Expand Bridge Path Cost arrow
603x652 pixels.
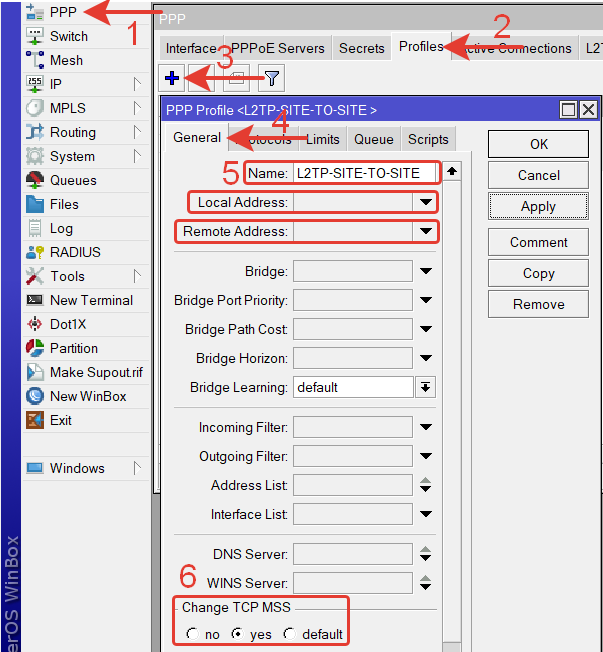(x=425, y=329)
